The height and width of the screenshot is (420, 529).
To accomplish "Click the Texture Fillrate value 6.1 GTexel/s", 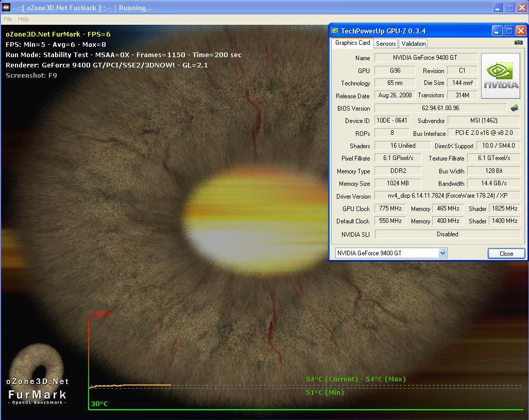I will (493, 158).
